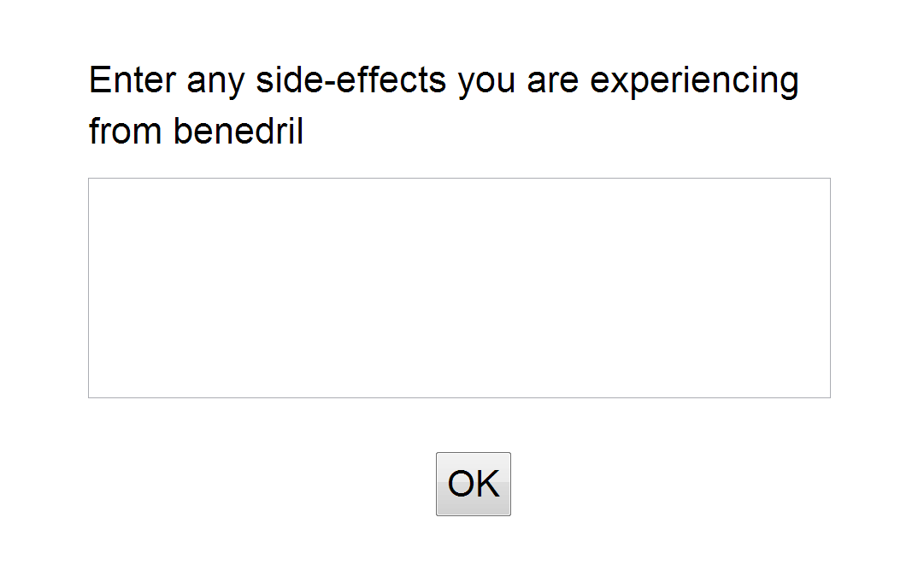The height and width of the screenshot is (582, 924).
Task: Click the top edge of the text box
Action: 459,179
